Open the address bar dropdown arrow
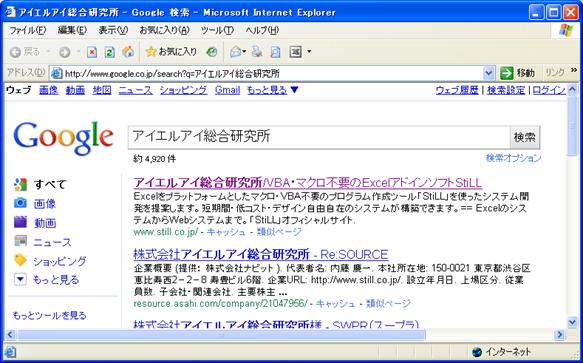The height and width of the screenshot is (363, 583). (x=489, y=73)
